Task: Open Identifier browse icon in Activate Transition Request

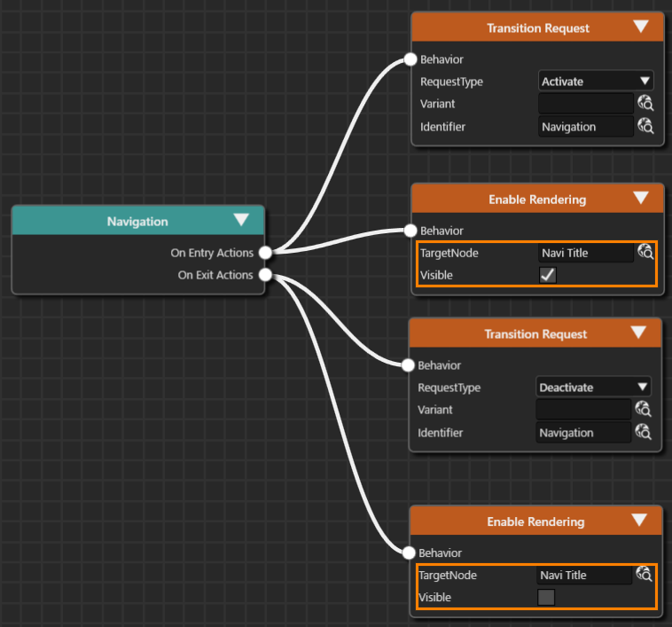Action: [645, 126]
